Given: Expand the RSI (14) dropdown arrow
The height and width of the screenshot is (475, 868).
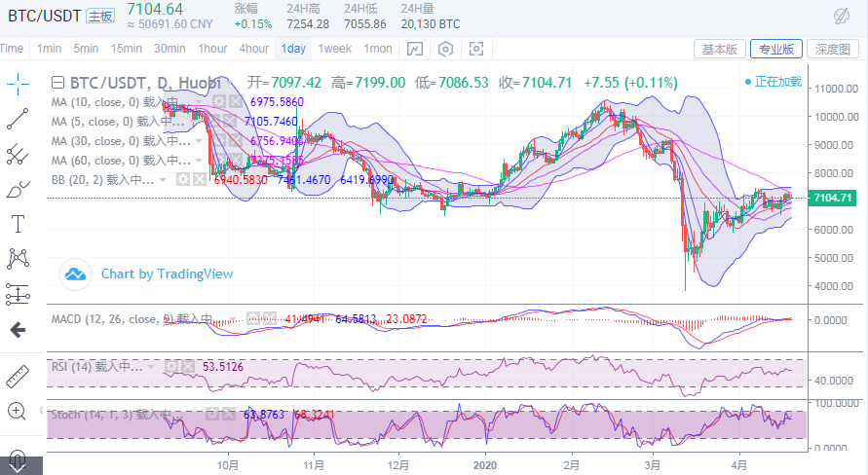Looking at the screenshot, I should click(151, 367).
